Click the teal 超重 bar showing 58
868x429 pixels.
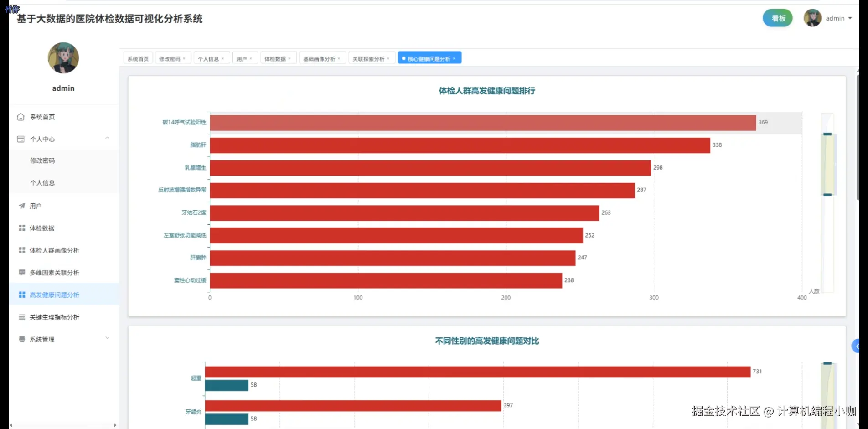(x=227, y=385)
